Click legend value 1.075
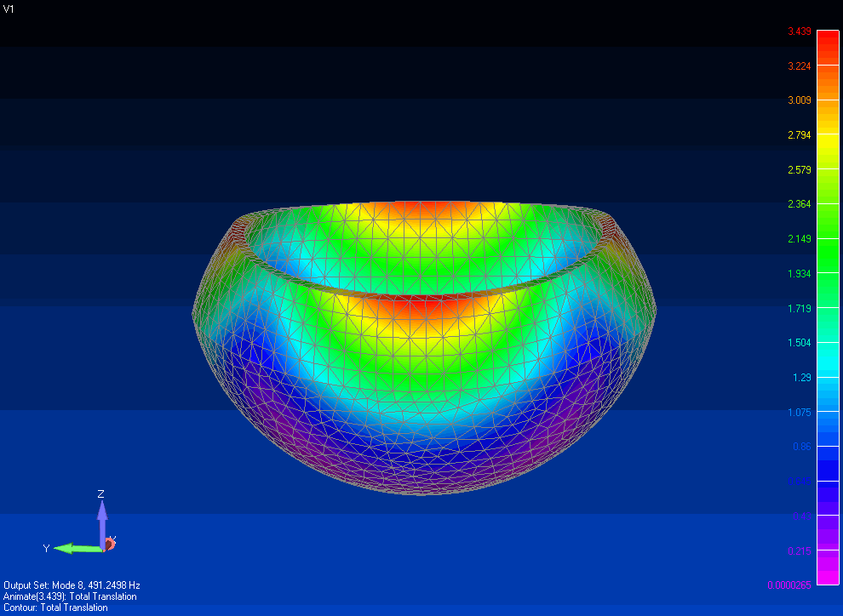843x616 pixels. (x=800, y=413)
